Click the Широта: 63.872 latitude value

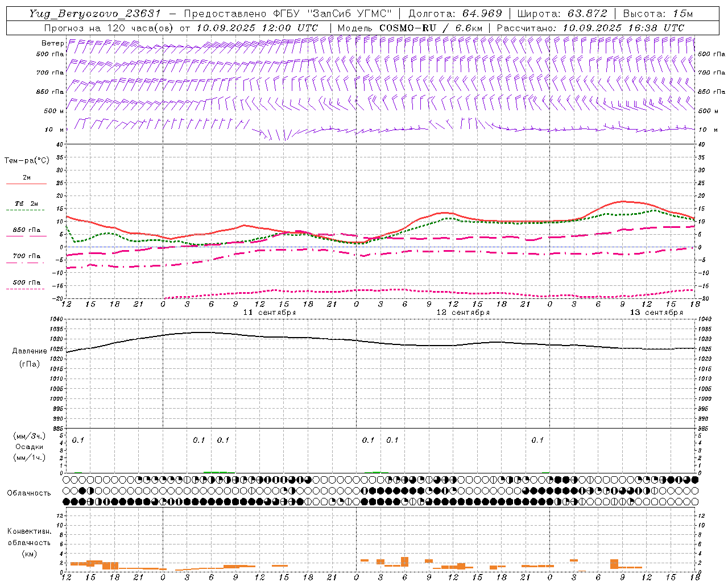click(x=562, y=14)
